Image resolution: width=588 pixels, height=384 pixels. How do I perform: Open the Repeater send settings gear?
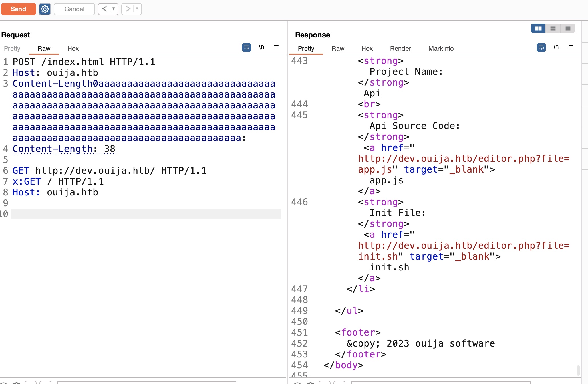(45, 9)
